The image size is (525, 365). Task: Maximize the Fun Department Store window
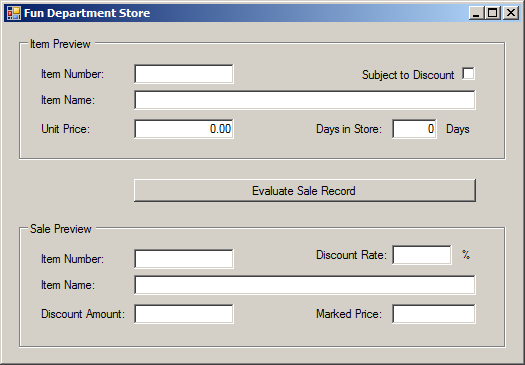click(x=493, y=13)
